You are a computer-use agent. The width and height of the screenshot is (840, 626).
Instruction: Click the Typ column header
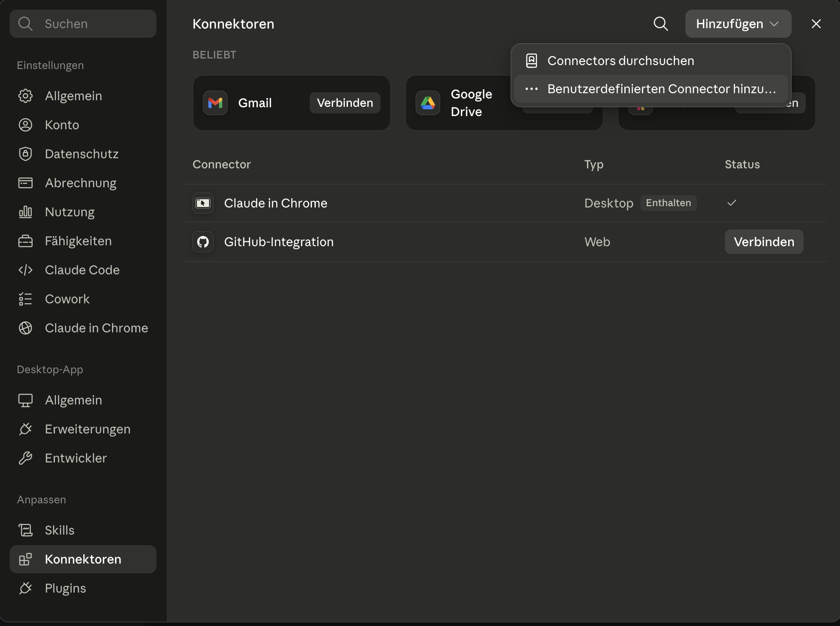click(594, 165)
